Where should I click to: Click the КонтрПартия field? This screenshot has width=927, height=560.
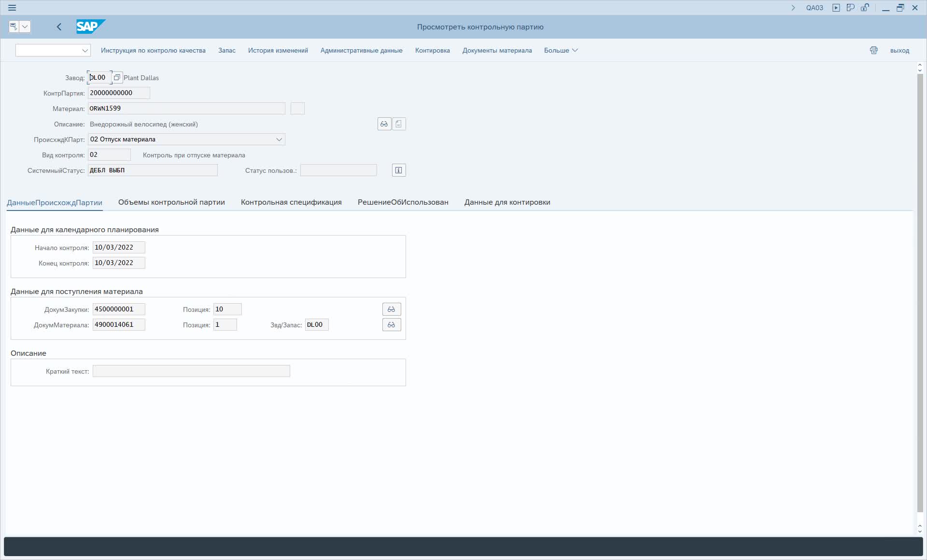(x=119, y=93)
